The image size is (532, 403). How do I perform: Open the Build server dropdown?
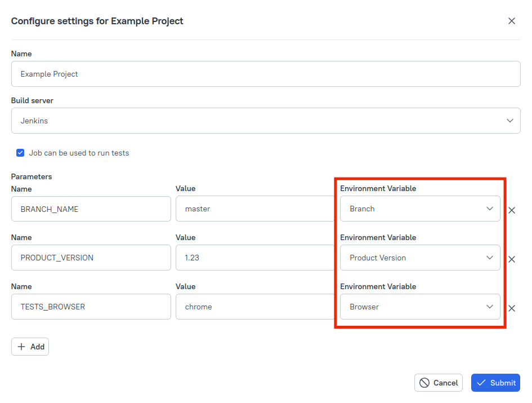click(x=265, y=120)
